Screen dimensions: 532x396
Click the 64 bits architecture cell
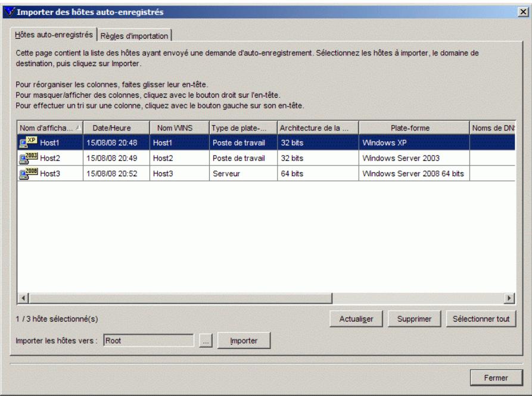click(x=318, y=173)
